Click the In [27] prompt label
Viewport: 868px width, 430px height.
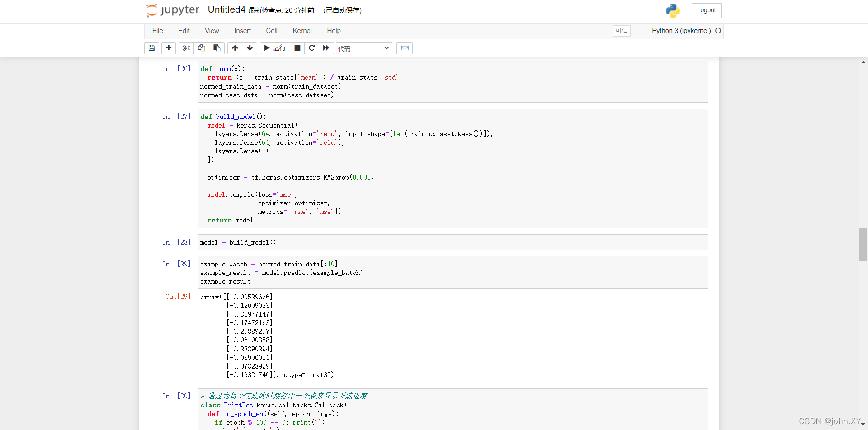(178, 117)
